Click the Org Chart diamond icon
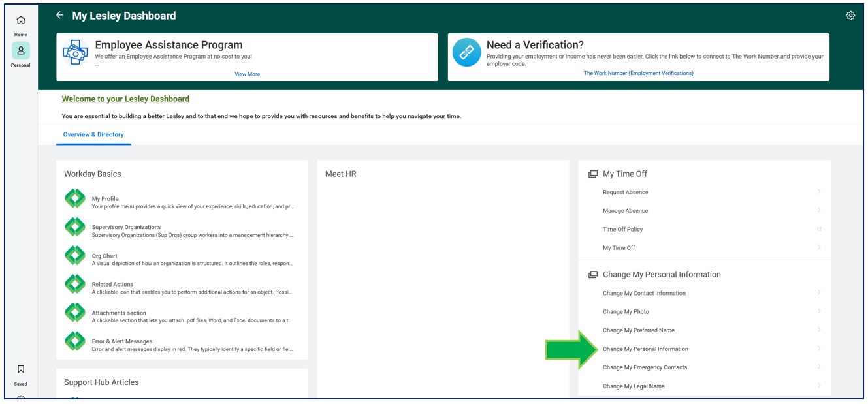This screenshot has width=868, height=404. click(x=75, y=255)
